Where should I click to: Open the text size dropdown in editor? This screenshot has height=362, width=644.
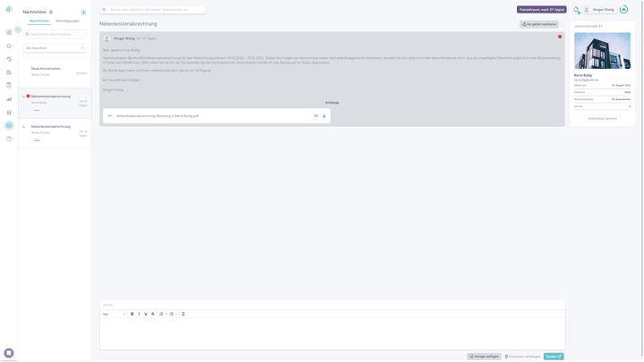pos(114,314)
